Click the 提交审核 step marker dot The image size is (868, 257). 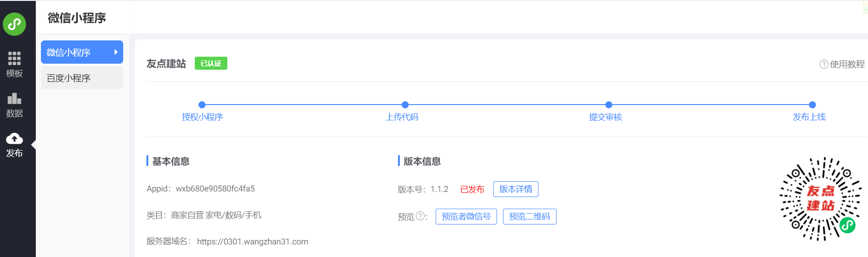(609, 105)
